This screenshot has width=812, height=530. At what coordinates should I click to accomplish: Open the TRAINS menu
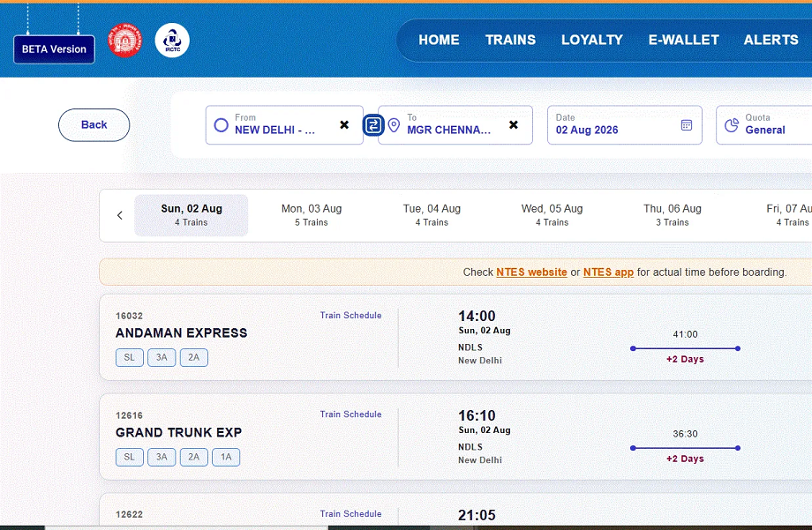pos(511,40)
